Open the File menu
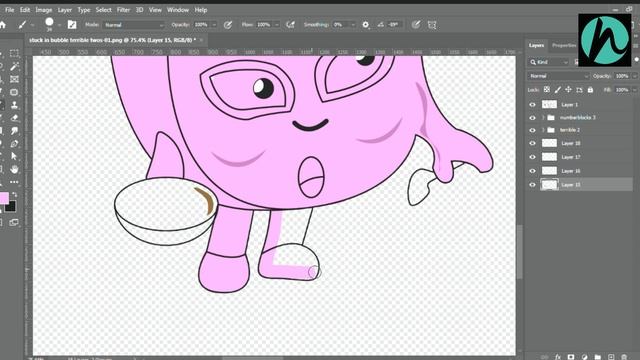The width and height of the screenshot is (640, 360). pyautogui.click(x=9, y=10)
